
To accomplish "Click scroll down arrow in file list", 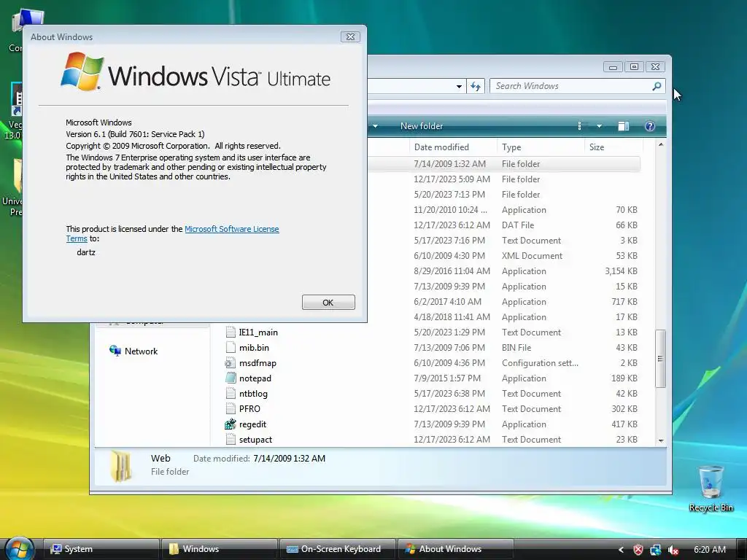I will pos(661,441).
